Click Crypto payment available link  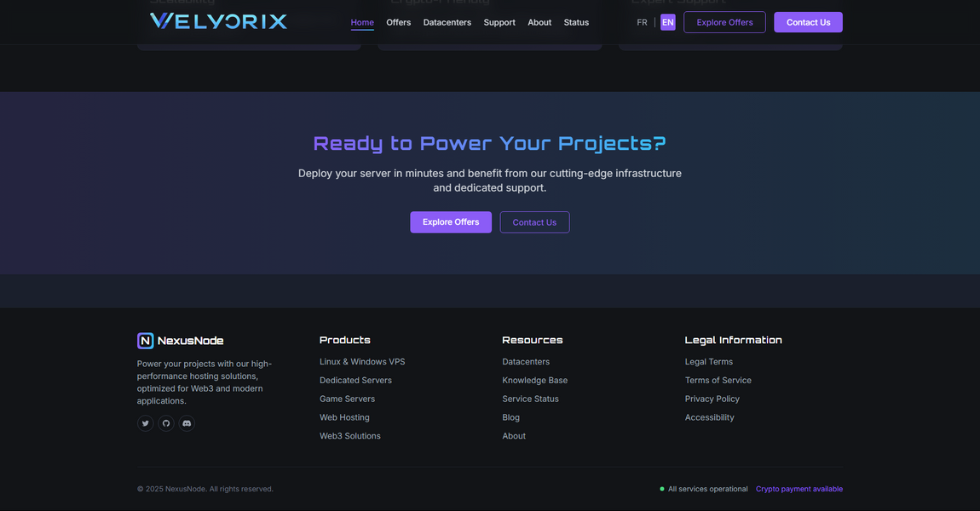pos(798,489)
